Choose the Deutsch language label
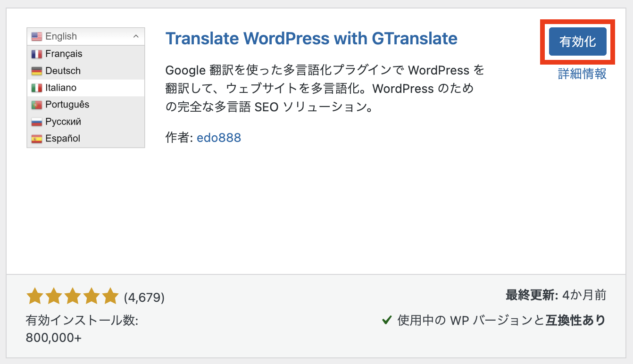Image resolution: width=633 pixels, height=364 pixels. pos(63,71)
